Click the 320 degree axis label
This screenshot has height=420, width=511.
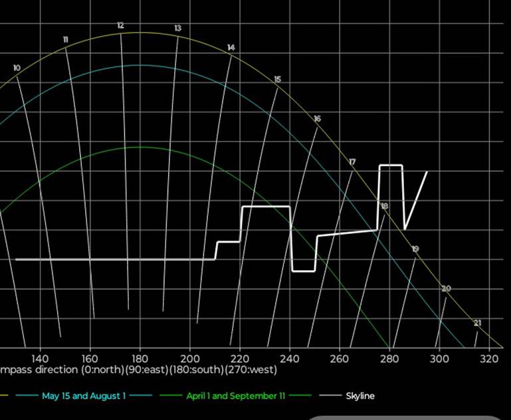489,359
